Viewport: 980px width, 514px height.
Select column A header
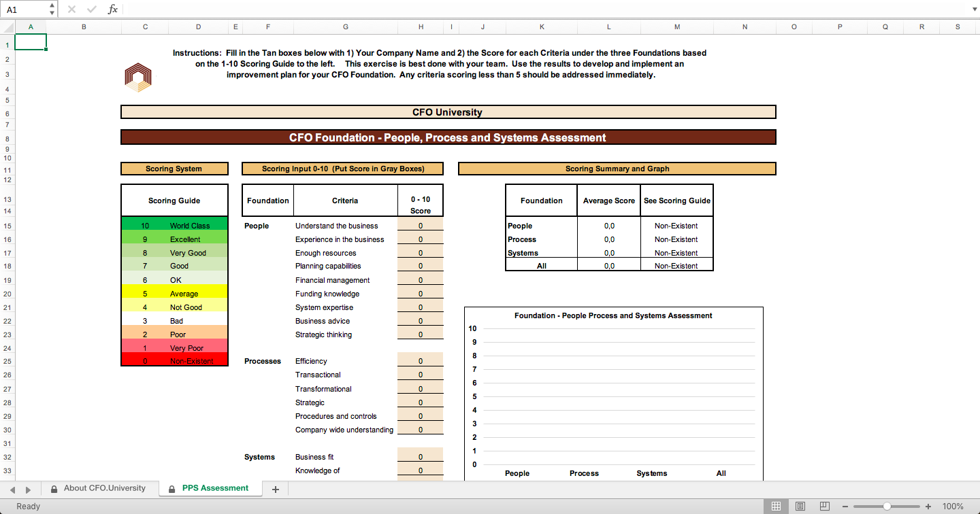[31, 27]
